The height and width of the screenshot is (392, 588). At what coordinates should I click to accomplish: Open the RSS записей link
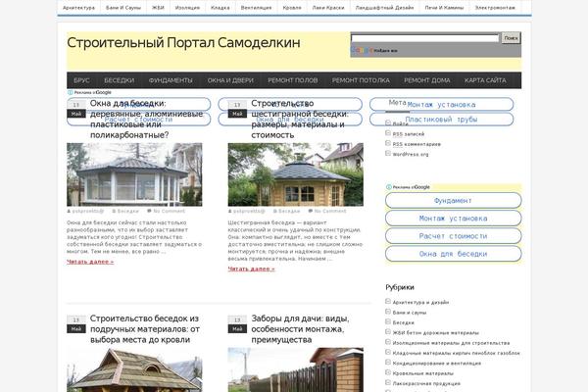coord(409,134)
